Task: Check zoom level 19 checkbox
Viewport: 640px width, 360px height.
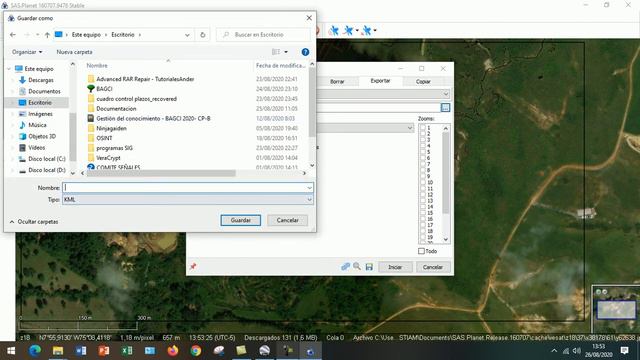Action: point(423,237)
